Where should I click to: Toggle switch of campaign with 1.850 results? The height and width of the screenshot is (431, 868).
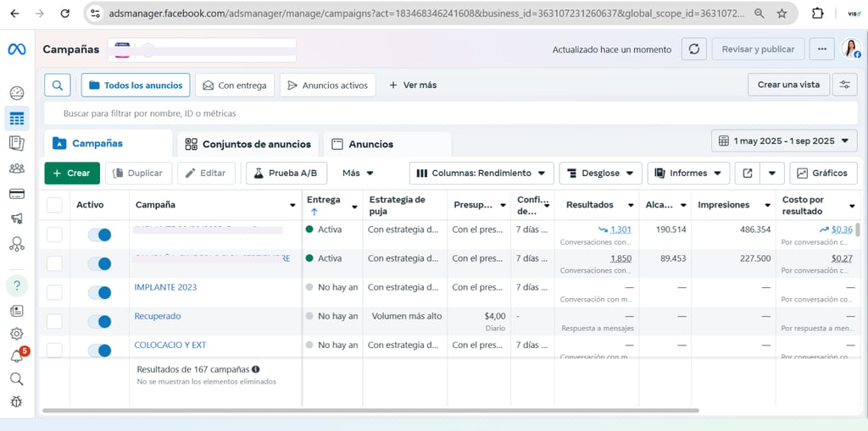click(100, 263)
